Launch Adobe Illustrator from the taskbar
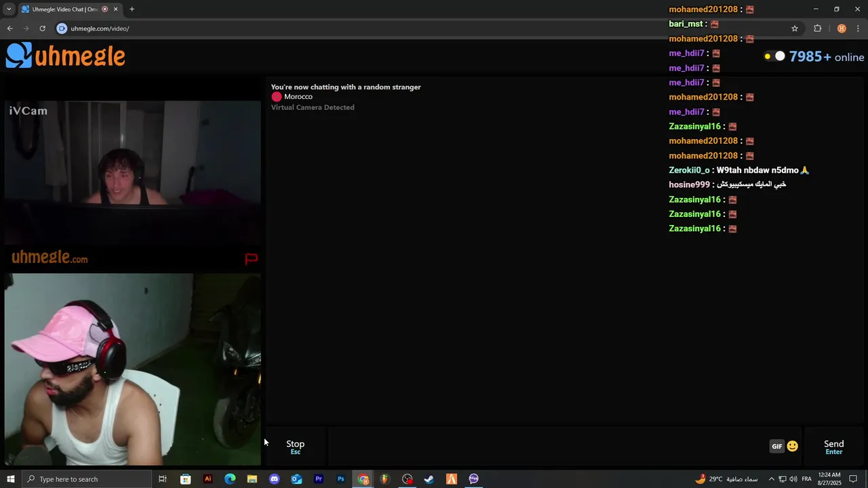 (x=208, y=479)
